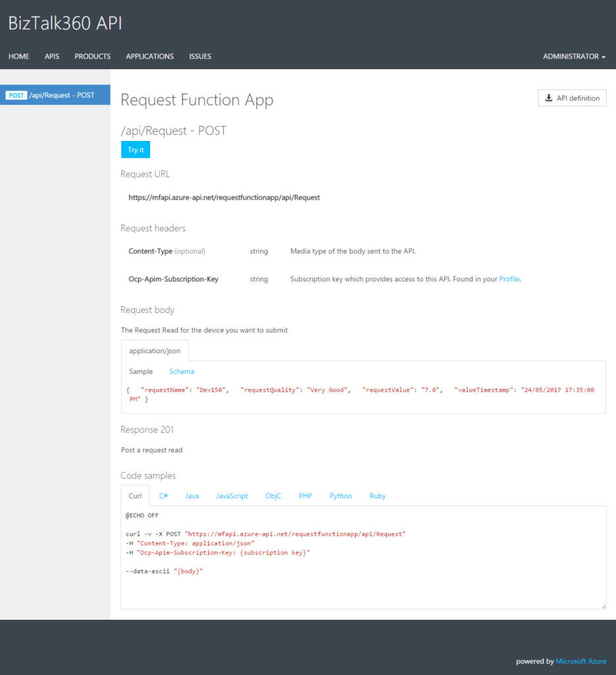The width and height of the screenshot is (616, 675).
Task: Navigate to the PRODUCTS menu item
Action: [92, 56]
